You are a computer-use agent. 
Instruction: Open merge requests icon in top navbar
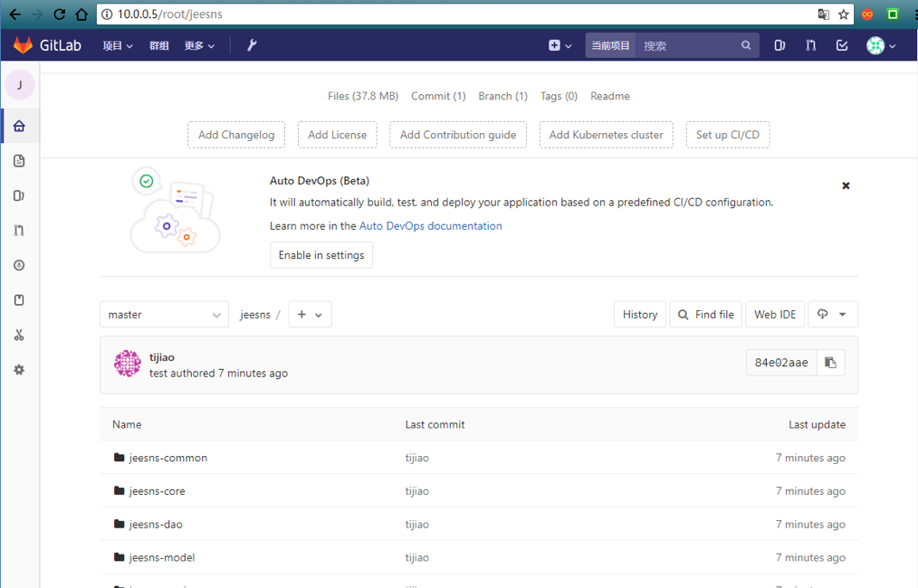[x=811, y=45]
